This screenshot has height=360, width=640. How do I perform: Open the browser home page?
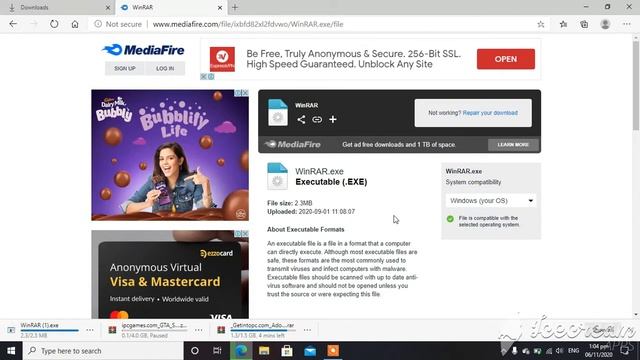pyautogui.click(x=75, y=24)
